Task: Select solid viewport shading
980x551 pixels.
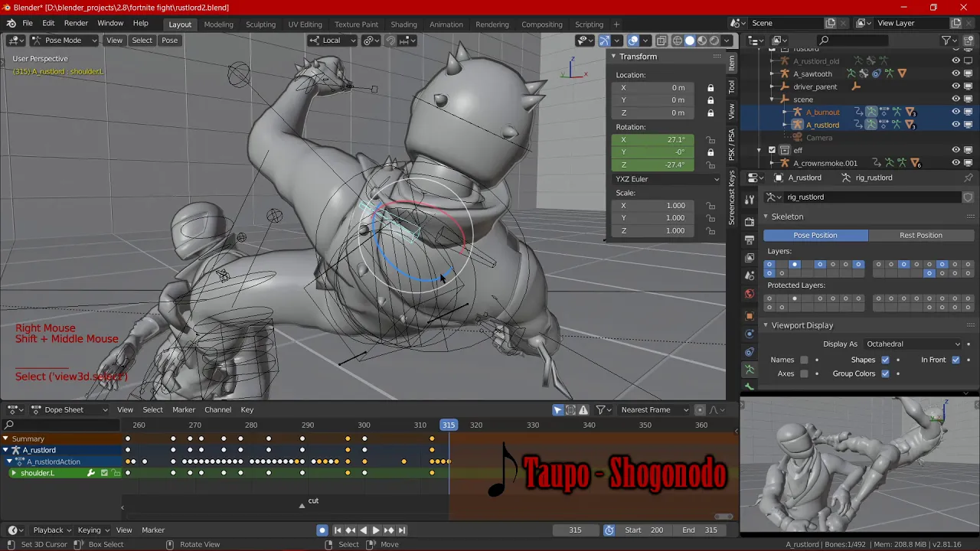Action: pos(690,41)
